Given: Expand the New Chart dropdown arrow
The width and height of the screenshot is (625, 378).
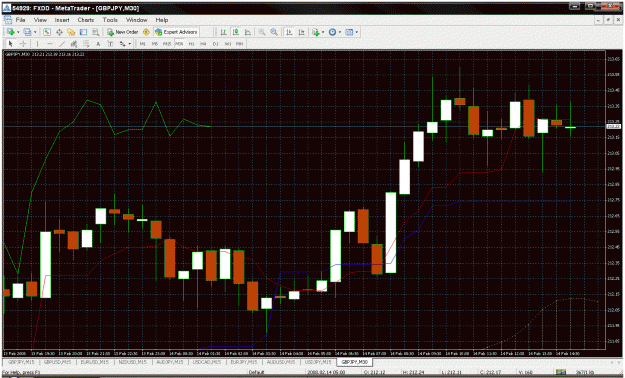Looking at the screenshot, I should pyautogui.click(x=18, y=32).
